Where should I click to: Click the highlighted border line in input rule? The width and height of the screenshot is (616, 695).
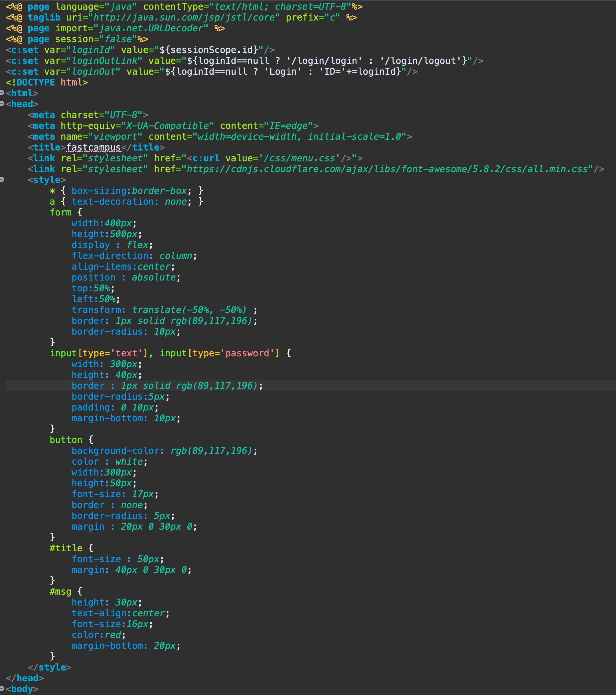167,386
